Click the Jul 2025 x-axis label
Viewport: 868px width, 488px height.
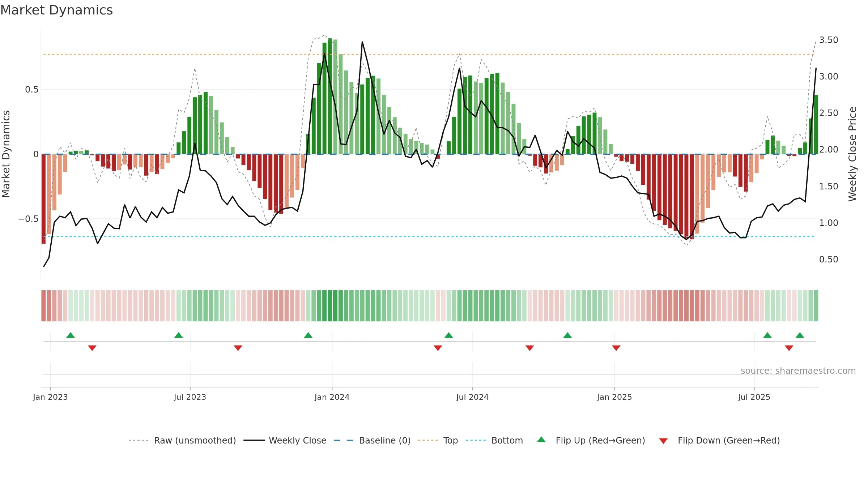[x=754, y=397]
